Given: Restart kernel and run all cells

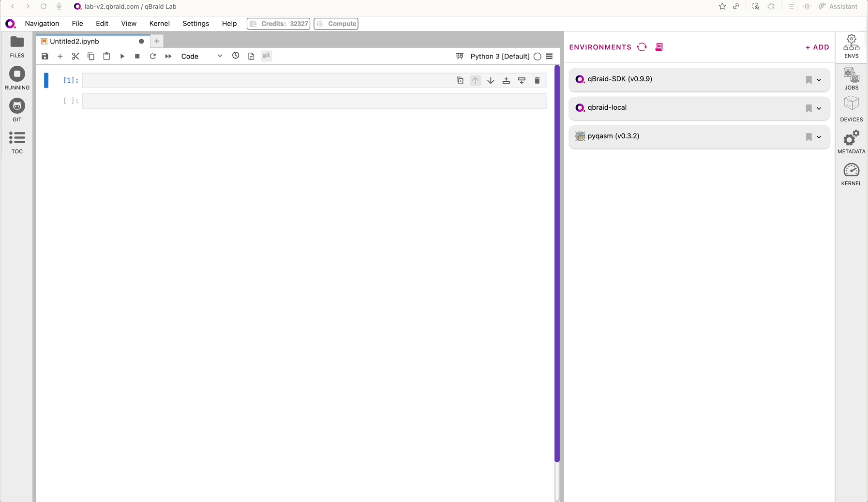Looking at the screenshot, I should (168, 56).
